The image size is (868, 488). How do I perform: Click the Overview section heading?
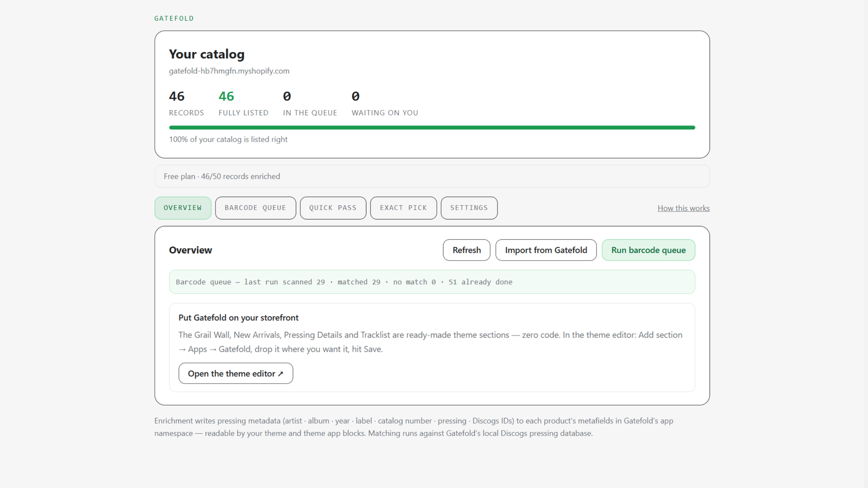(x=190, y=250)
